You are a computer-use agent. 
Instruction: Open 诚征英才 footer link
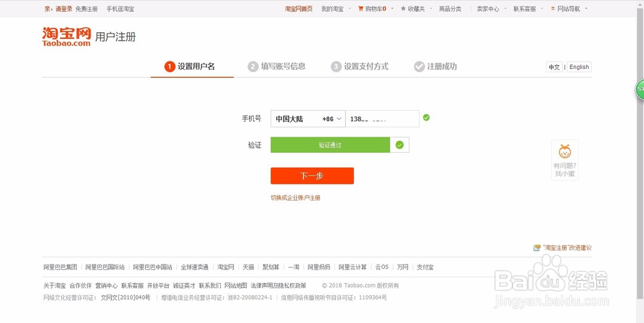point(184,286)
